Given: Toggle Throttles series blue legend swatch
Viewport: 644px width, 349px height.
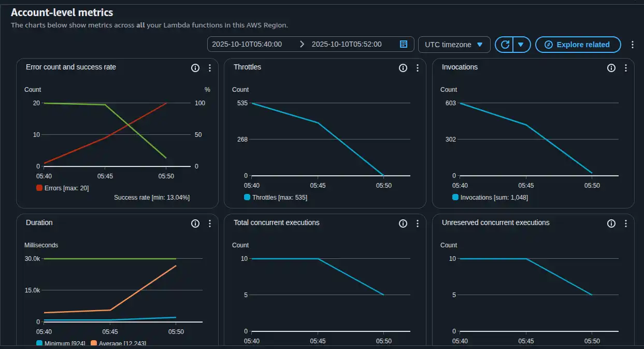Looking at the screenshot, I should point(247,198).
